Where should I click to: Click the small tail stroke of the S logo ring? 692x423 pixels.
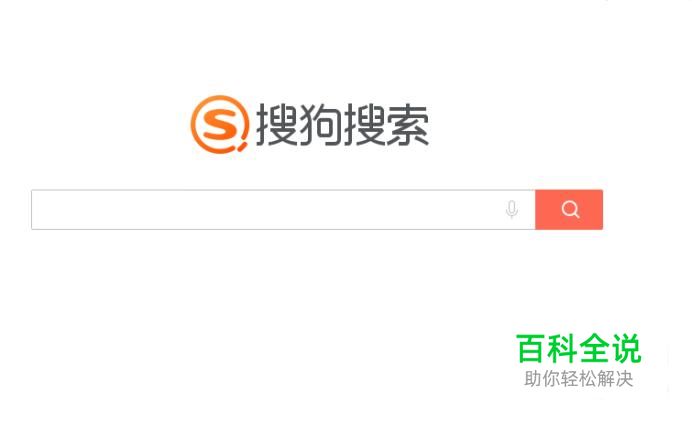pos(242,147)
